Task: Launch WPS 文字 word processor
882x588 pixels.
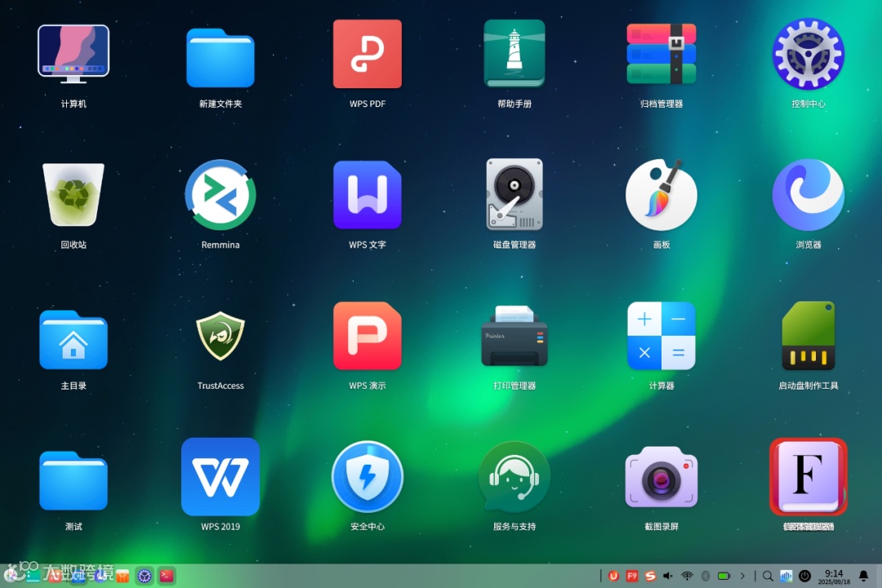Action: coord(367,194)
